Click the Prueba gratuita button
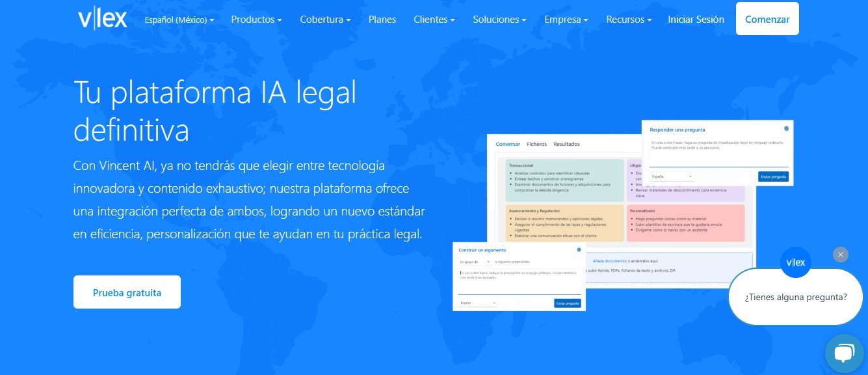This screenshot has height=375, width=868. point(127,292)
